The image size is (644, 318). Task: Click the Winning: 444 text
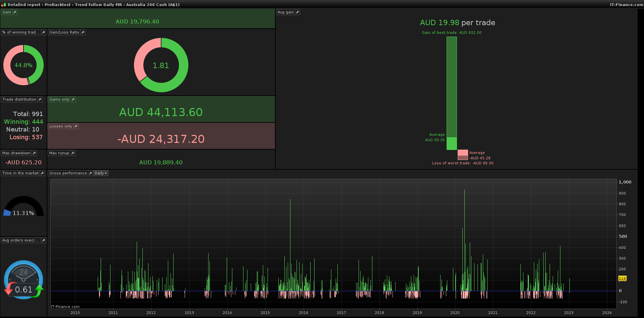point(24,122)
